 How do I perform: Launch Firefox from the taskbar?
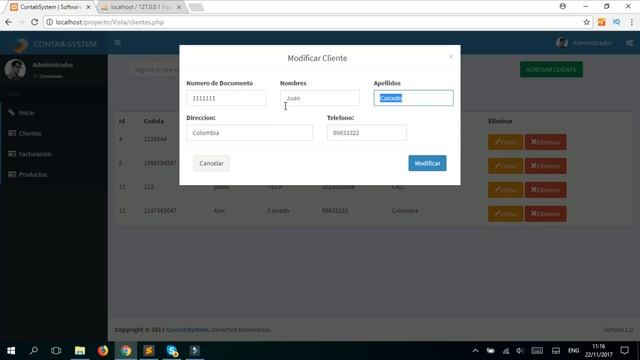coord(103,351)
